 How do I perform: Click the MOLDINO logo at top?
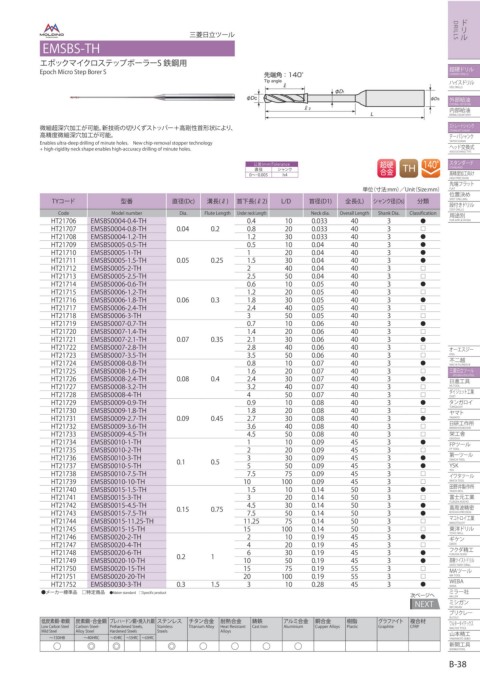click(x=52, y=30)
